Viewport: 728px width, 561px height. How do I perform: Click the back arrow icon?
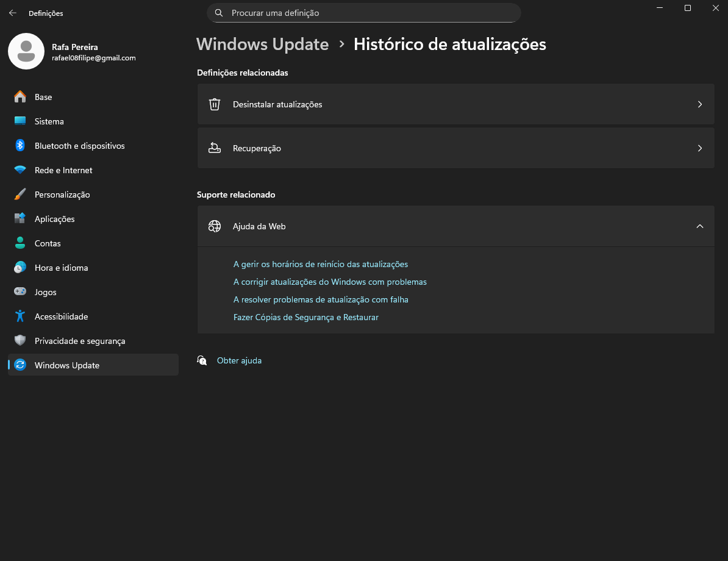[13, 13]
